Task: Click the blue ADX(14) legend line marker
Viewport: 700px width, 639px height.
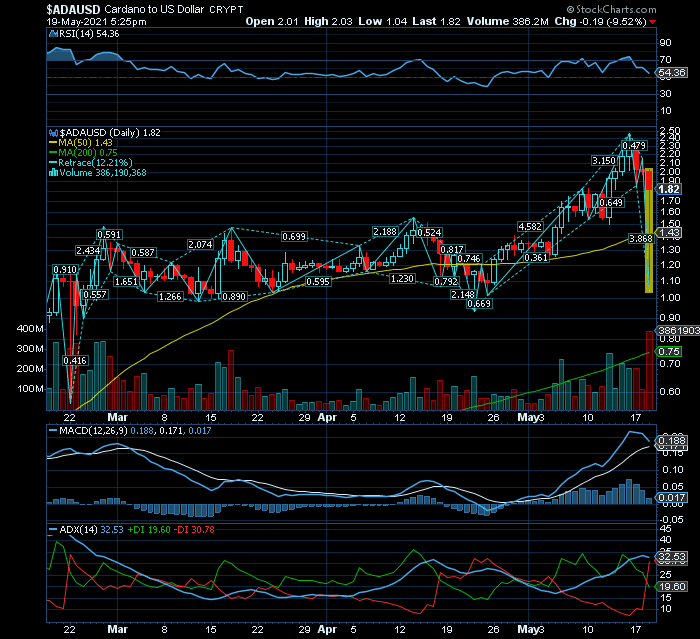Action: pyautogui.click(x=53, y=530)
